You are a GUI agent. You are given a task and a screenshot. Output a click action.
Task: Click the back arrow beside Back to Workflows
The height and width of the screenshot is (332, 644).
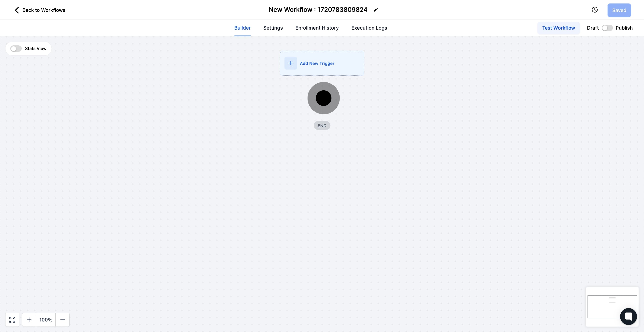click(x=17, y=10)
